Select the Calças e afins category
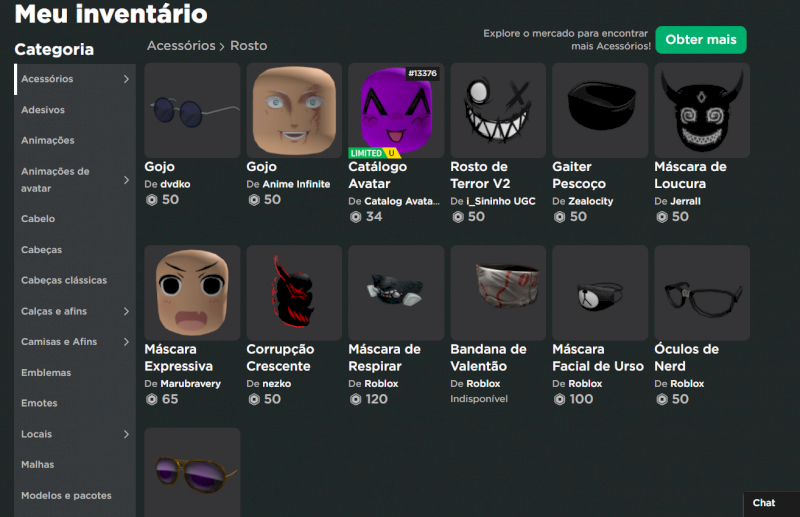 75,311
